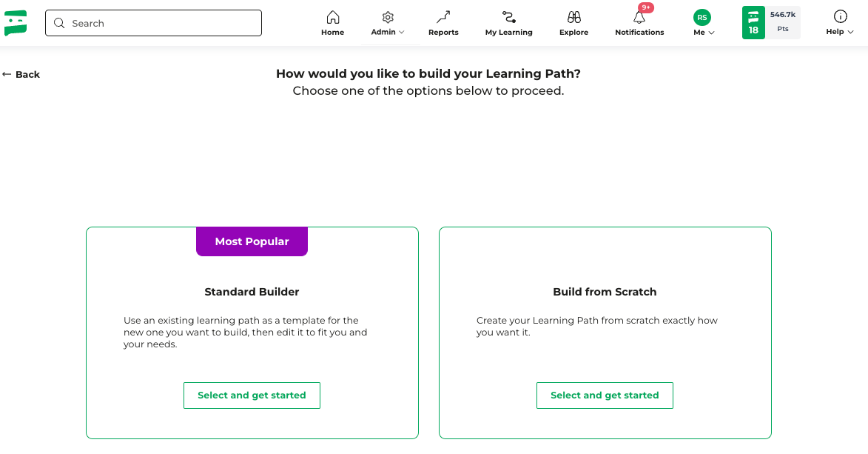Click the search magnifier icon
This screenshot has height=454, width=868.
click(59, 23)
